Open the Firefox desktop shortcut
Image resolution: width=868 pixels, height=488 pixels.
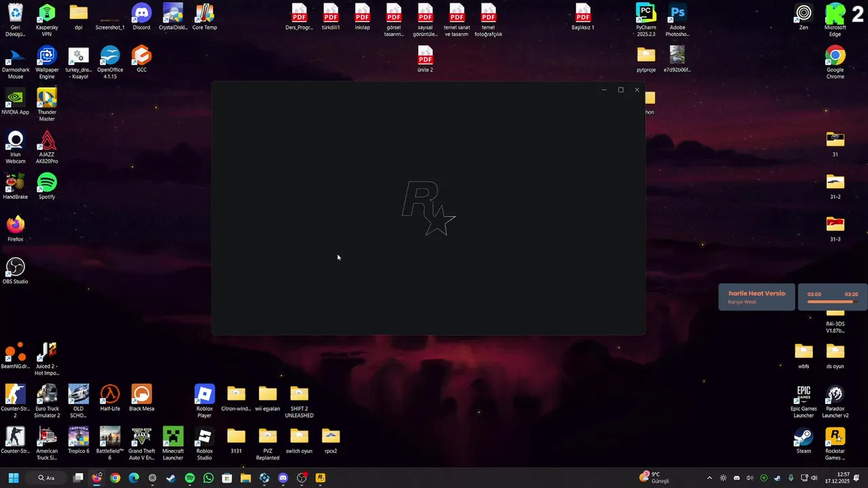coord(15,228)
